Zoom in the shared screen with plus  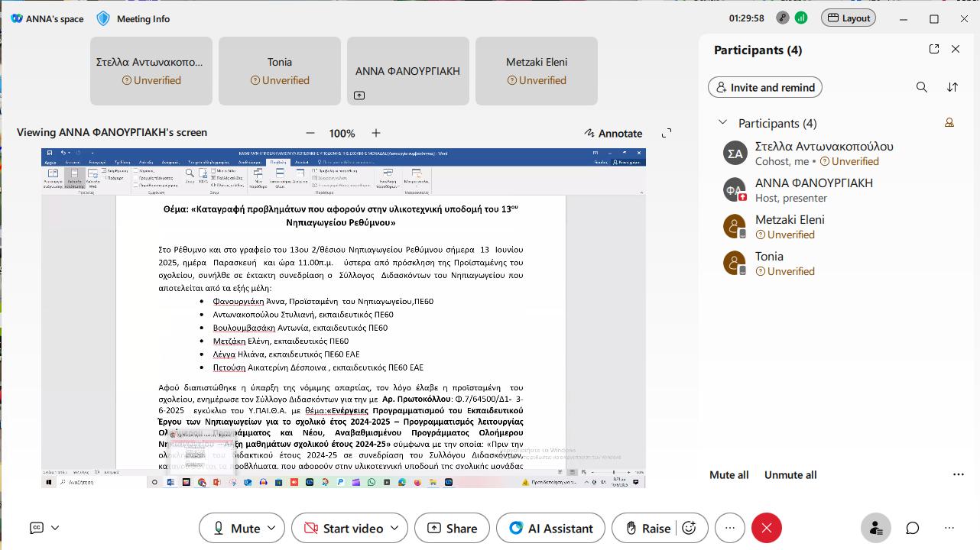point(375,133)
